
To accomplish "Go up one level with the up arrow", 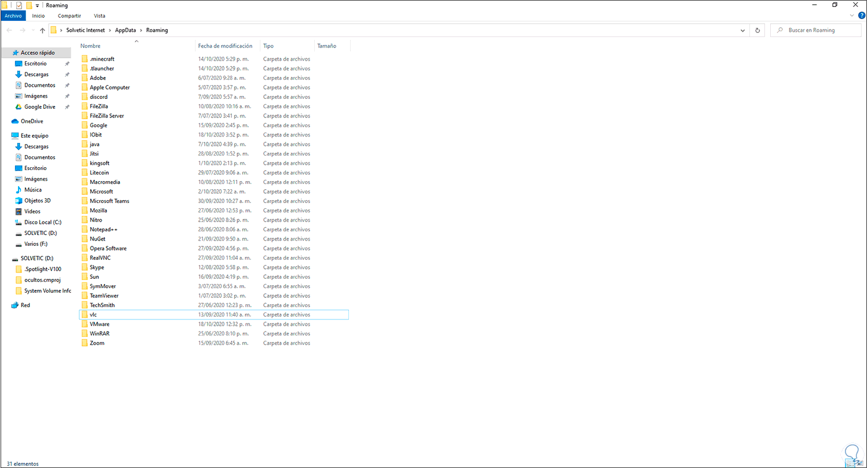I will pos(42,30).
